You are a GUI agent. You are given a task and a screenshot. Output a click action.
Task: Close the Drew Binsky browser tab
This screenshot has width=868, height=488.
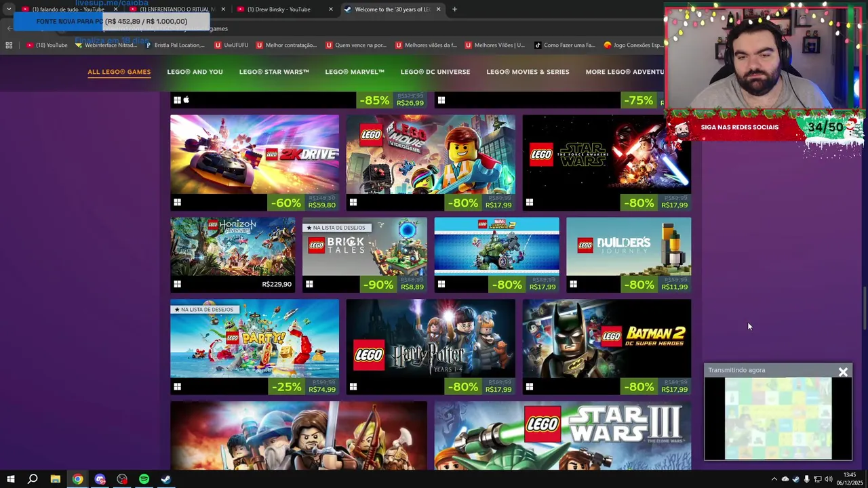tap(331, 9)
